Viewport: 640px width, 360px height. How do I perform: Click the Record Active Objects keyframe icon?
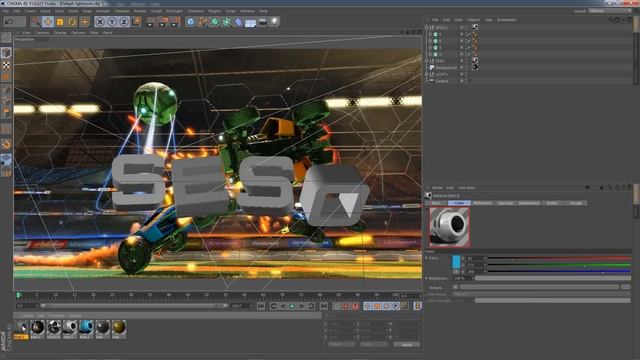pos(337,306)
